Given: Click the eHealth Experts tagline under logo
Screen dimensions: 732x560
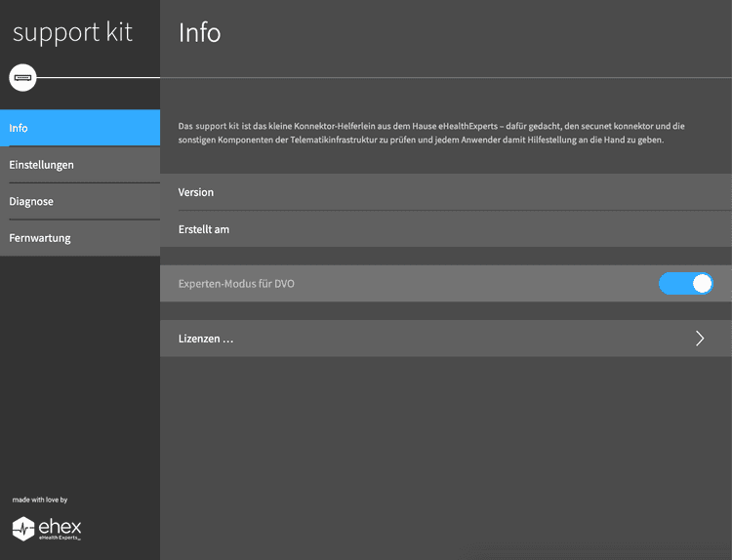Looking at the screenshot, I should click(x=60, y=539).
